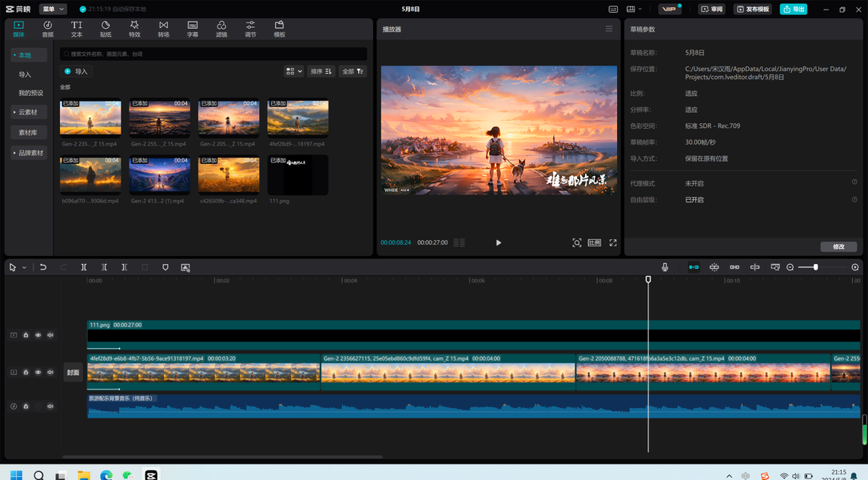Click the 修改 button in draft parameters
The image size is (868, 480).
[838, 246]
